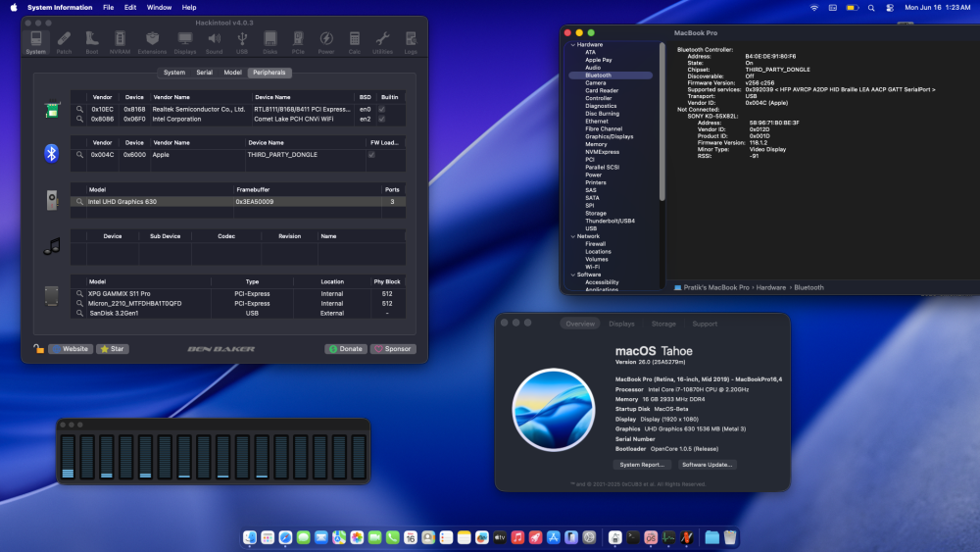
Task: Click the magnifier icon for SanDisk 3.2Gen1 row
Action: pos(79,313)
